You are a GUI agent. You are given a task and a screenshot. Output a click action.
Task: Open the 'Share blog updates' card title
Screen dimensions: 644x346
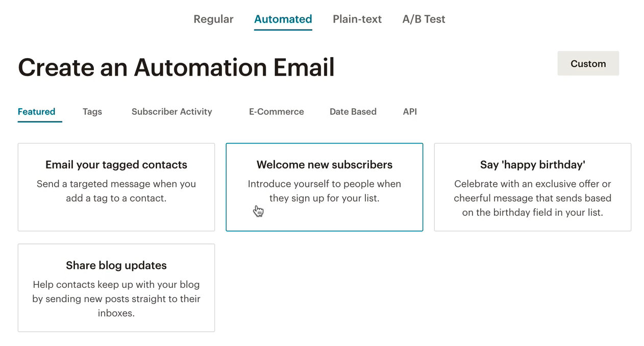click(x=116, y=265)
